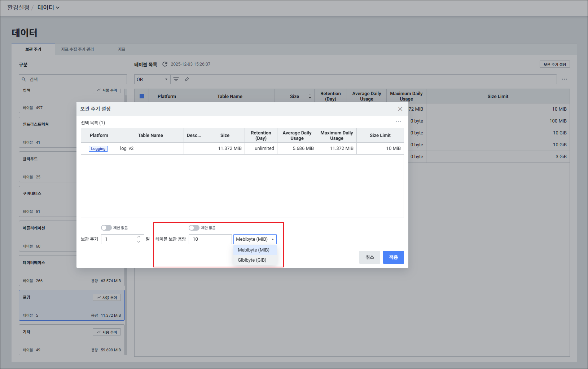Click the table storage capacity input field
This screenshot has height=369, width=588.
pos(210,239)
